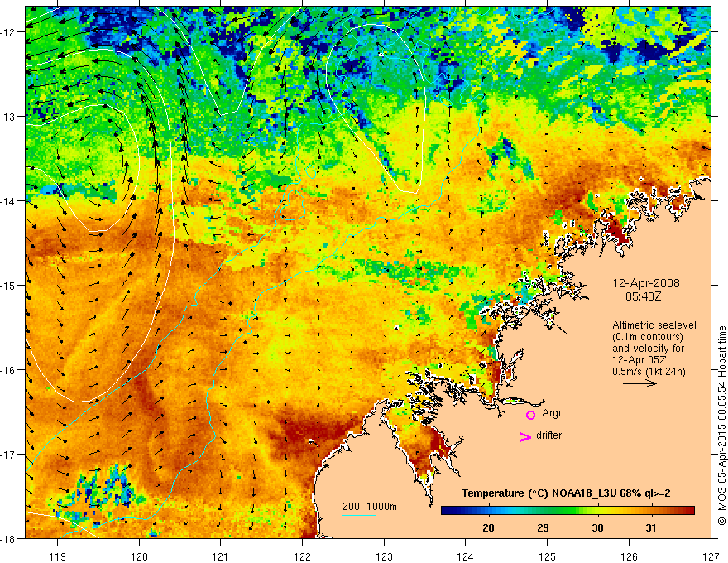This screenshot has width=728, height=563.
Task: Click the "05:40Z" time text
Action: click(x=643, y=296)
